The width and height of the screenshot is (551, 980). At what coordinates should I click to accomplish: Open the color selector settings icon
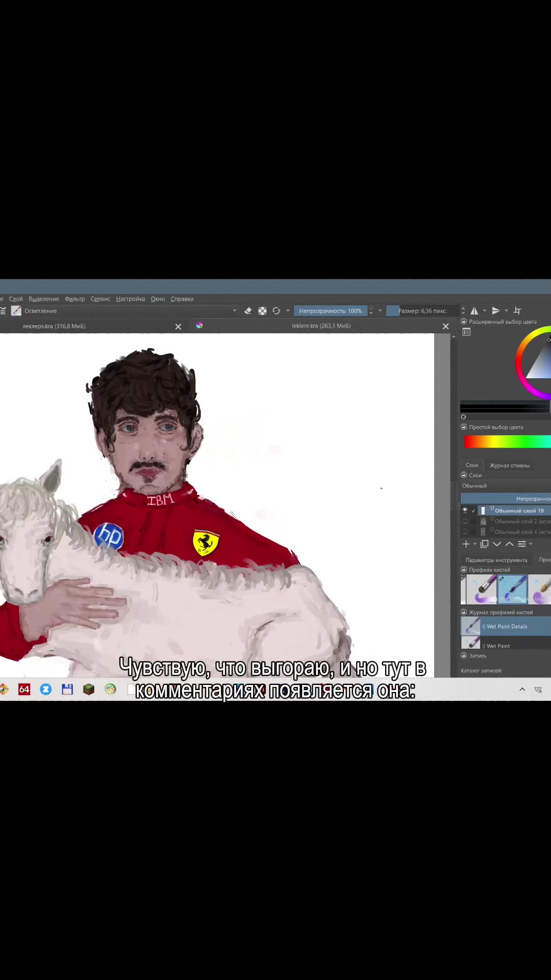[x=466, y=332]
